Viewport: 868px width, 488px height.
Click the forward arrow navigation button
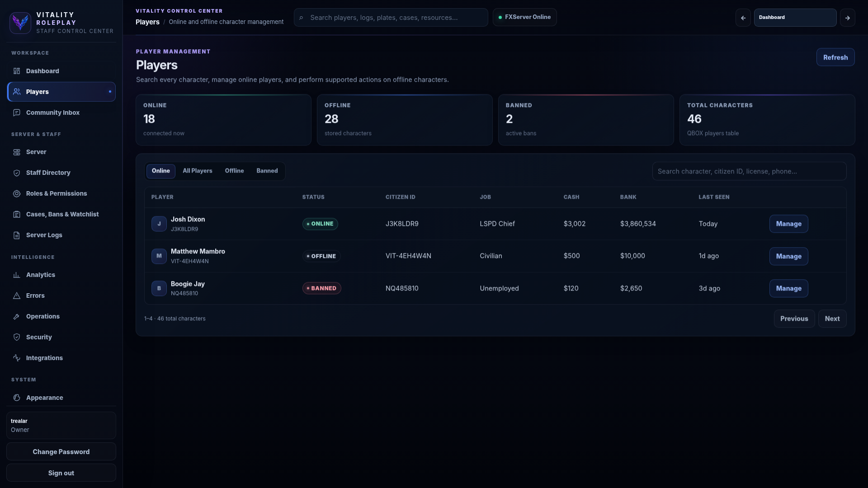coord(847,18)
